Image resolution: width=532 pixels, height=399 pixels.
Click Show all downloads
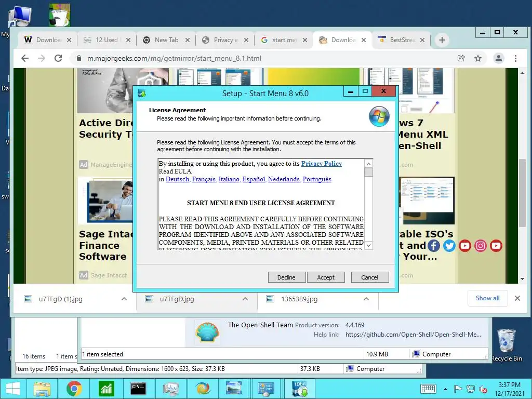(487, 298)
